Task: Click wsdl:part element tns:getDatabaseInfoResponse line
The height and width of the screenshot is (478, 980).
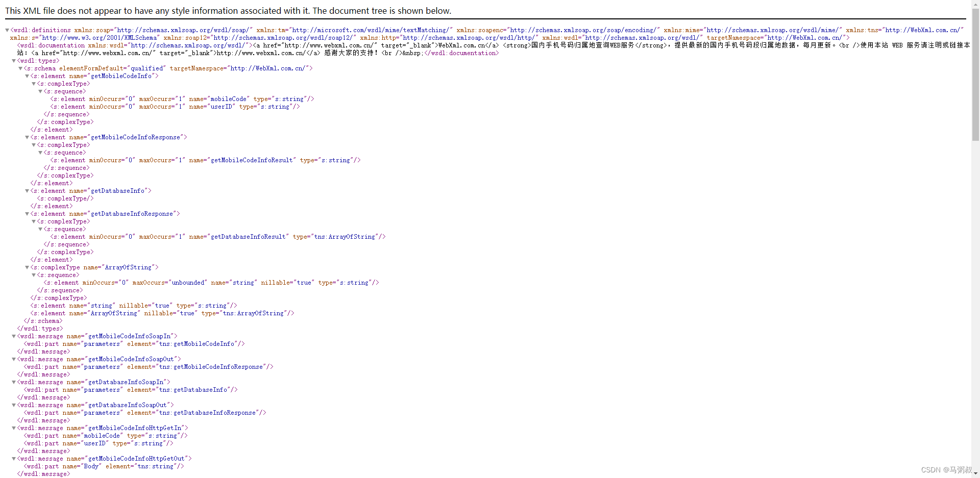Action: click(145, 413)
